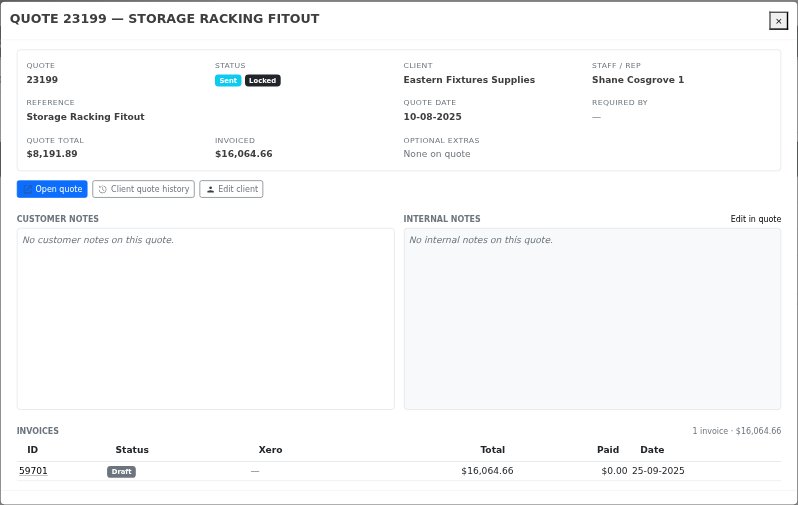Open invoice 59701 link
This screenshot has width=798, height=505.
[x=33, y=471]
